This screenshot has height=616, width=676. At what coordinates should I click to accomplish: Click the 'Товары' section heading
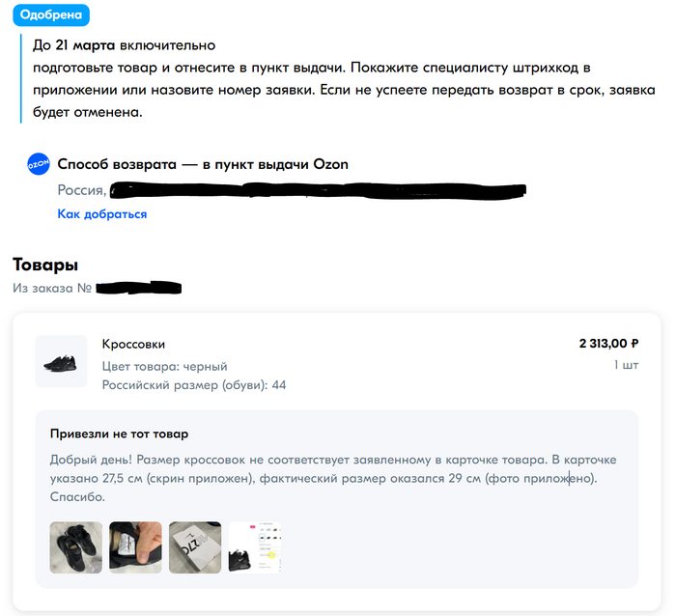(45, 265)
